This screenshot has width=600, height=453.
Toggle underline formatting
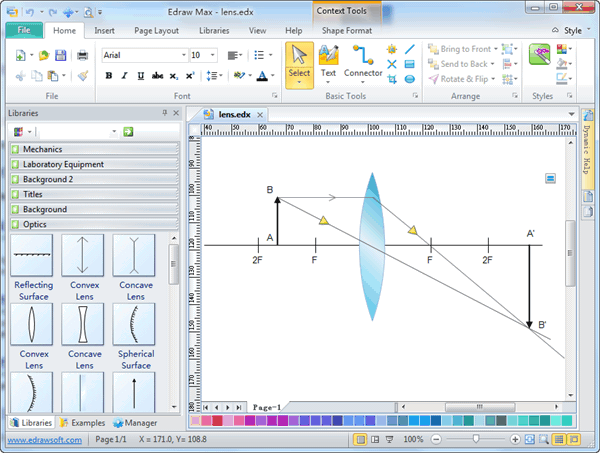(x=139, y=76)
